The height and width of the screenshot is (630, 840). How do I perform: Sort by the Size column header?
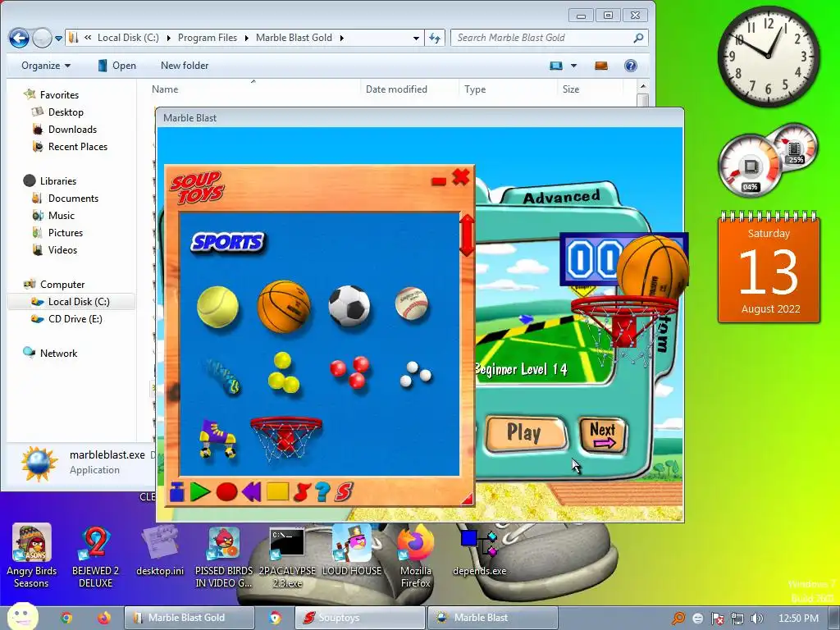click(589, 89)
